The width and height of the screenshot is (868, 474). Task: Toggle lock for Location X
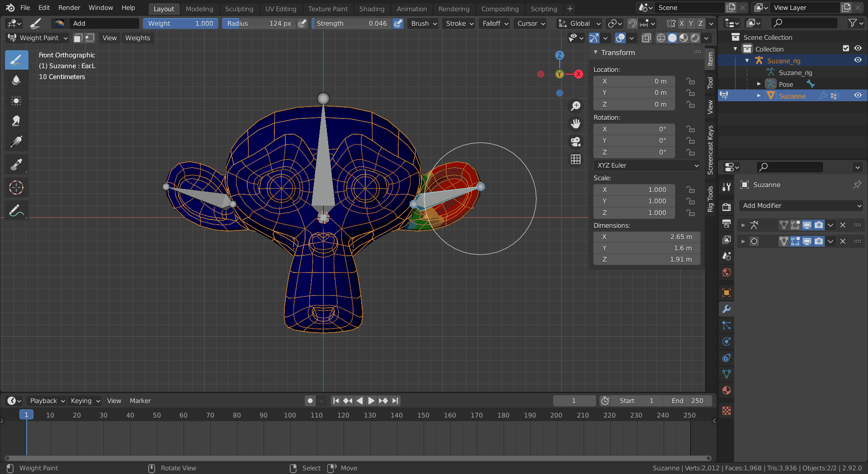(690, 81)
